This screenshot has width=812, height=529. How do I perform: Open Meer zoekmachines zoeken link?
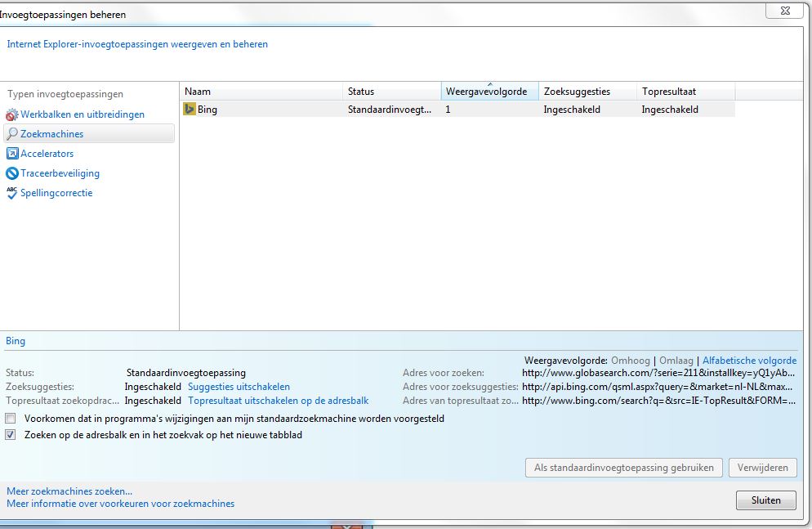(69, 491)
